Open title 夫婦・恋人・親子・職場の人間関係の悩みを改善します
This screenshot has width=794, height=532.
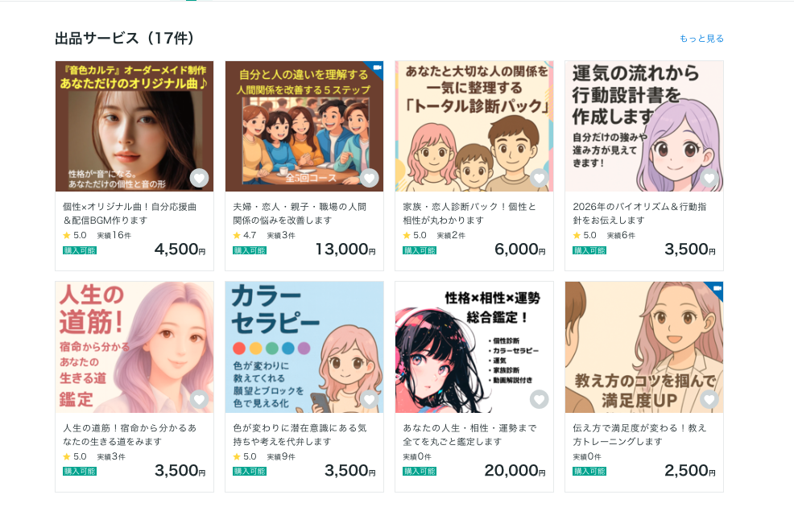point(299,213)
